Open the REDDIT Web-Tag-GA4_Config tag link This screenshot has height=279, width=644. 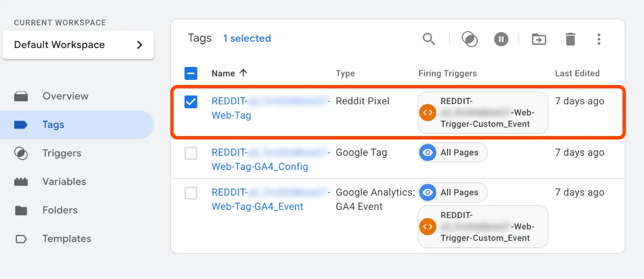260,159
